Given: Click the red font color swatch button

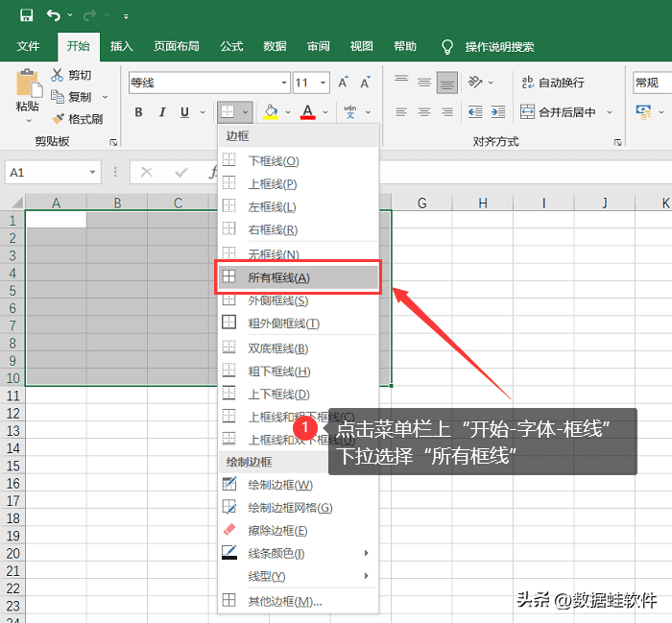Looking at the screenshot, I should tap(307, 112).
